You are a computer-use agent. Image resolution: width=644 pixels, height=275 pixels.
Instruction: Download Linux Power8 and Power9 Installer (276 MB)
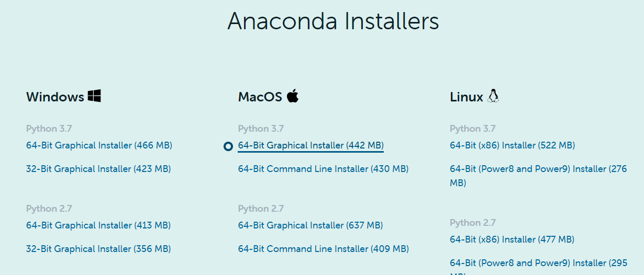click(x=538, y=176)
